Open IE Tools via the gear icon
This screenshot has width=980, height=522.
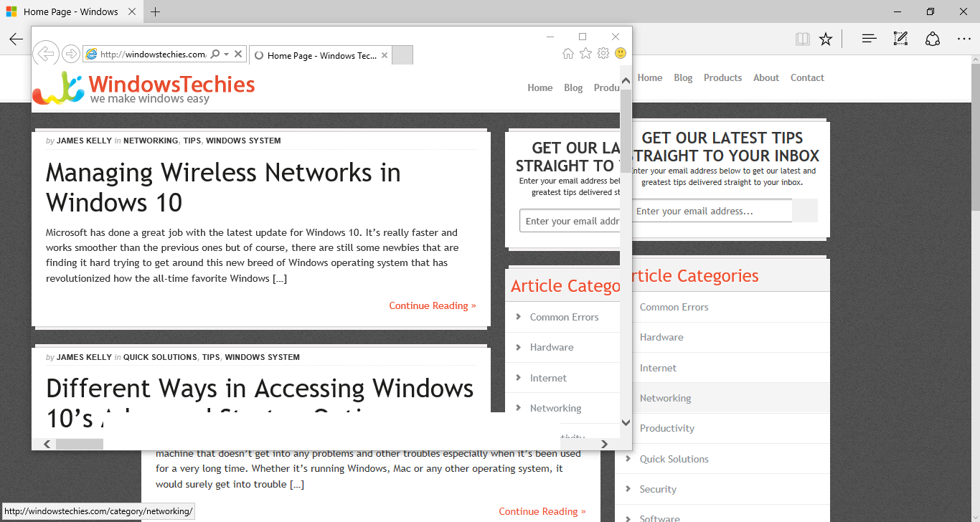603,53
